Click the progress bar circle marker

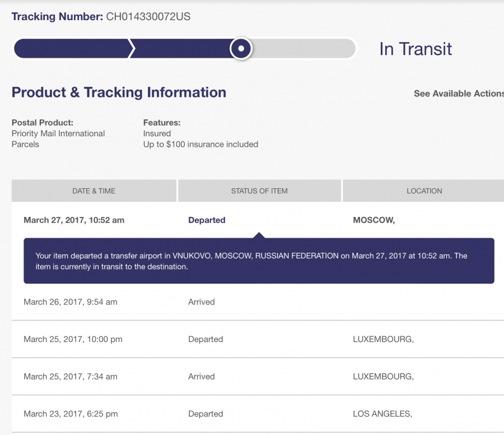tap(241, 49)
